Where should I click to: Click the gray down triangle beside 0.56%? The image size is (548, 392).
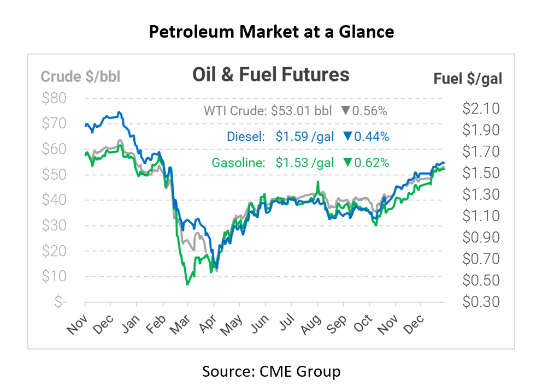[345, 111]
